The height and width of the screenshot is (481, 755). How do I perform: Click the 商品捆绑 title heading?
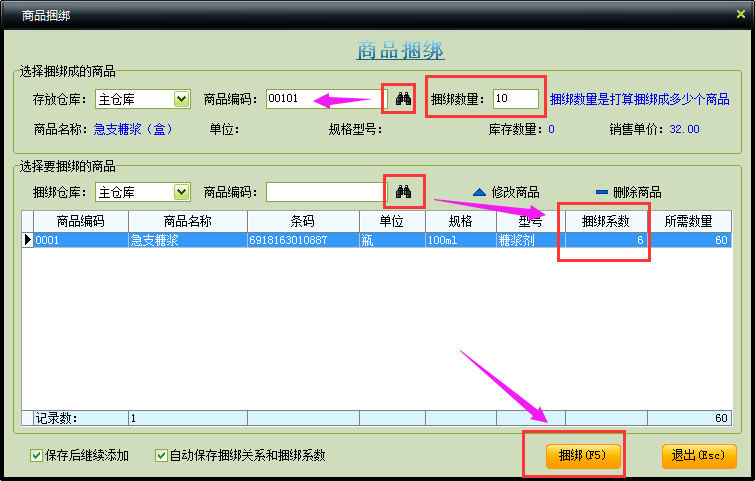pos(400,50)
